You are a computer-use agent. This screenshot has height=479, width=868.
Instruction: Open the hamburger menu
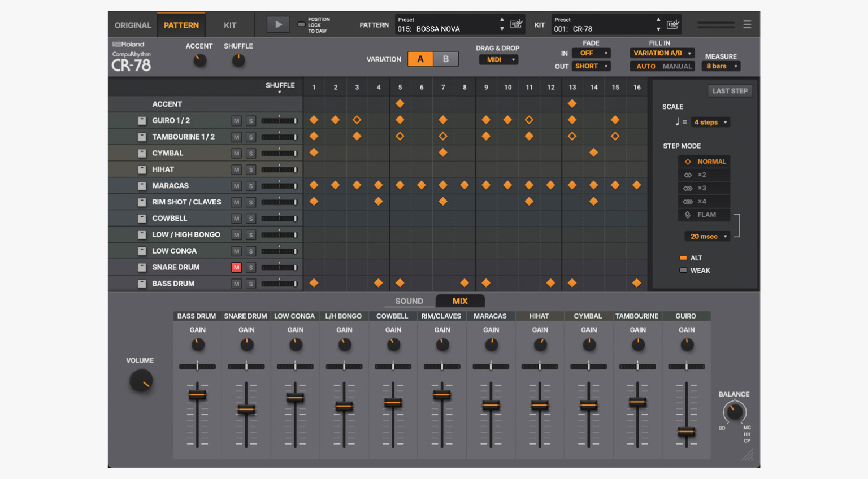pos(747,24)
